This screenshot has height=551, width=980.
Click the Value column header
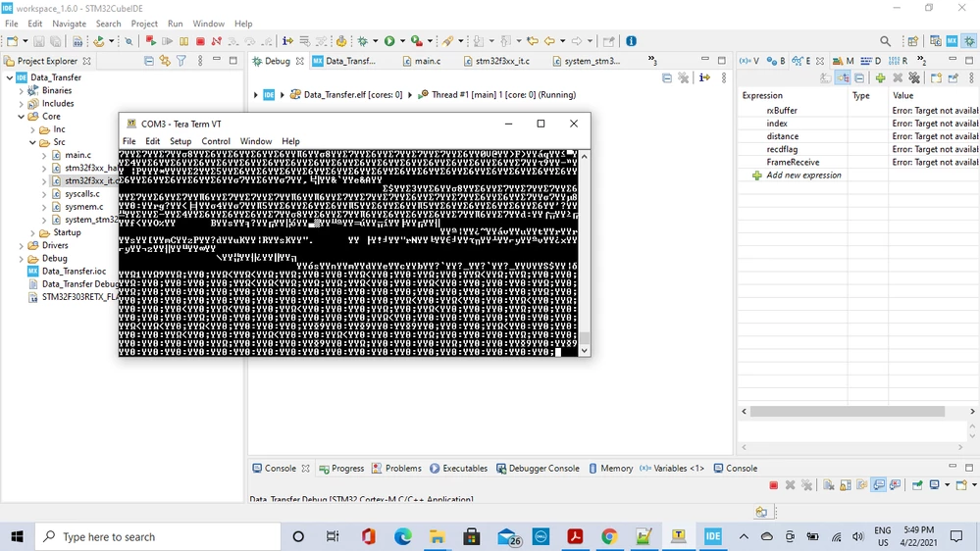[x=903, y=95]
